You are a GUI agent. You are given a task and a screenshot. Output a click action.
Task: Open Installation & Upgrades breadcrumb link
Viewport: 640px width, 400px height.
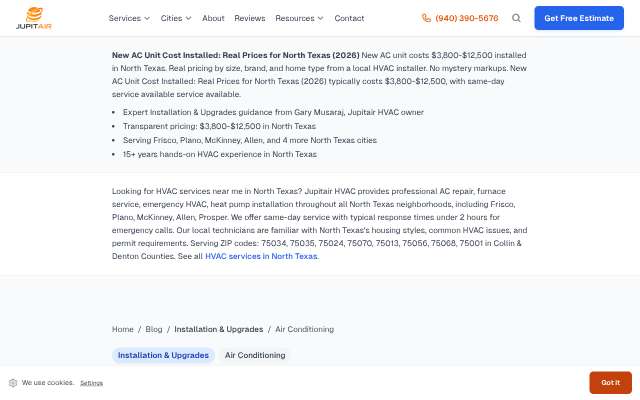[219, 329]
